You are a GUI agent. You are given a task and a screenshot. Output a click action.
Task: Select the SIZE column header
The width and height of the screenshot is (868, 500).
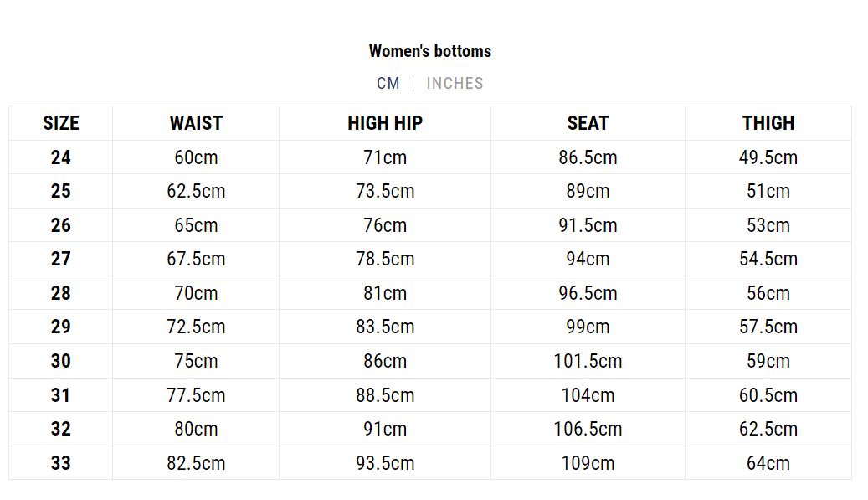[61, 123]
